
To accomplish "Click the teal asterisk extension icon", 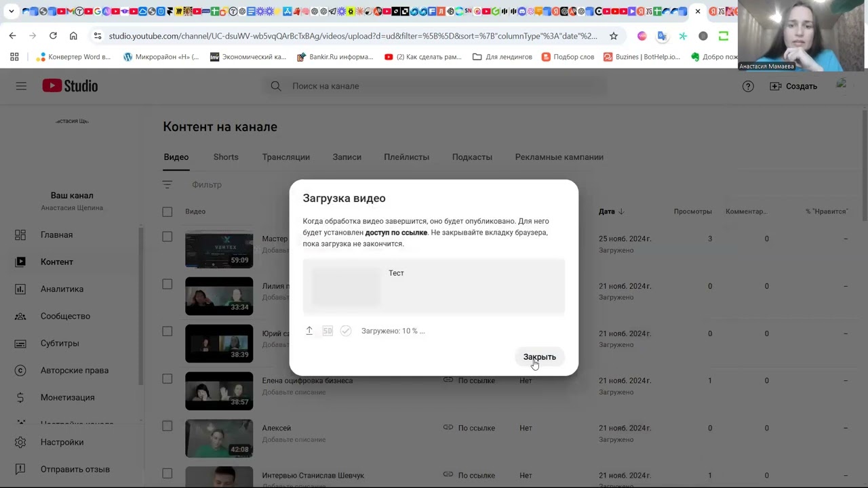I will 683,36.
